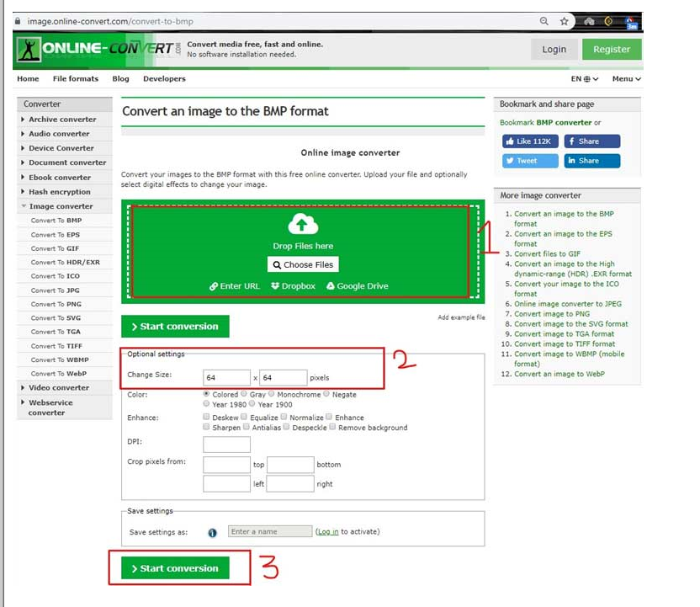Open the blue browser extension icon

point(631,23)
